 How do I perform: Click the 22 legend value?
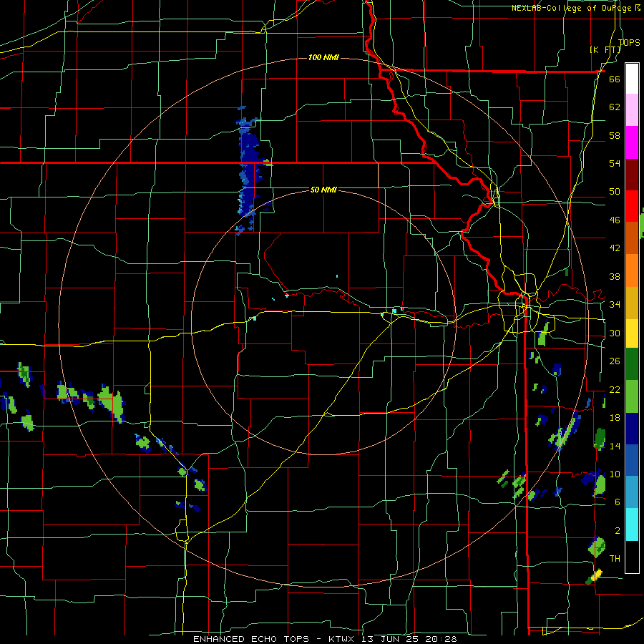[615, 389]
